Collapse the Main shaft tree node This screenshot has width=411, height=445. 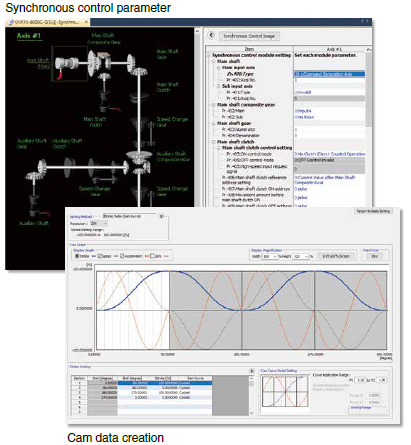pos(214,61)
